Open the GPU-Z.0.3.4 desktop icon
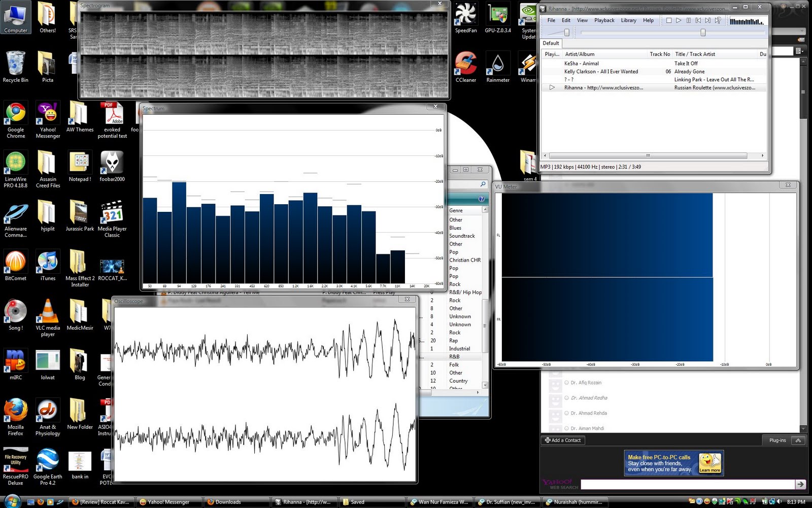 pos(498,18)
